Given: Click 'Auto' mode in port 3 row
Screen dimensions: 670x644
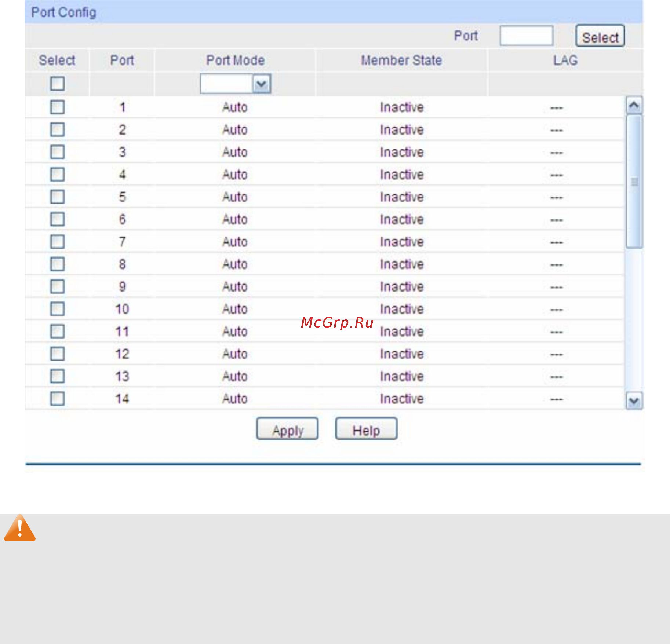Looking at the screenshot, I should pos(235,152).
